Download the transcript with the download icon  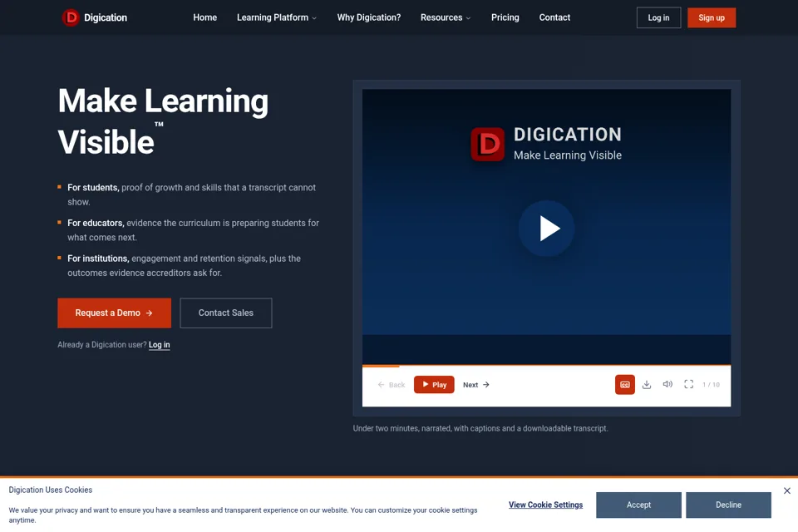coord(647,384)
